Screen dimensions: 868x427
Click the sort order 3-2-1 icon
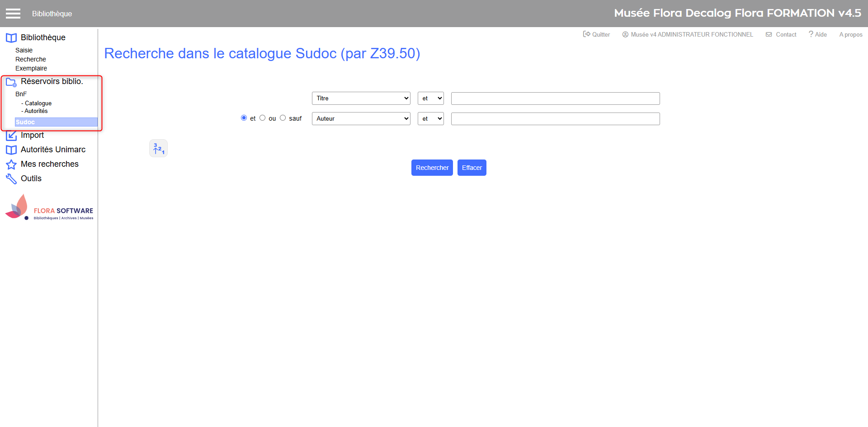(x=158, y=148)
